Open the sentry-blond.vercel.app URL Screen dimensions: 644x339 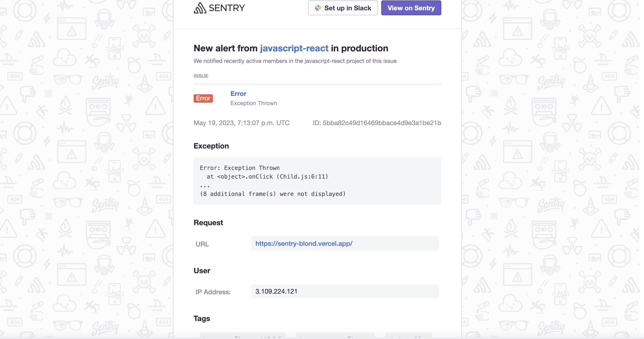coord(303,244)
